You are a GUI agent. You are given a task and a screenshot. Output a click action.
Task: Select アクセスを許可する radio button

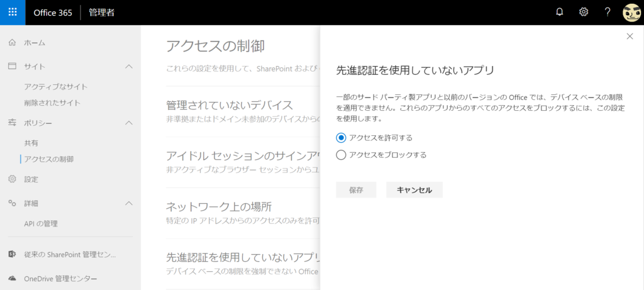tap(340, 138)
